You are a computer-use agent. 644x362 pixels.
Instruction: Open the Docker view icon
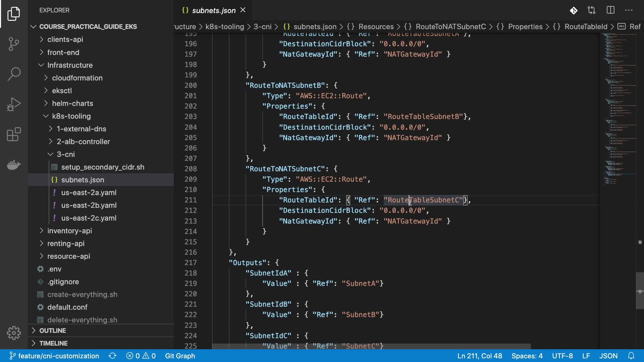14,165
